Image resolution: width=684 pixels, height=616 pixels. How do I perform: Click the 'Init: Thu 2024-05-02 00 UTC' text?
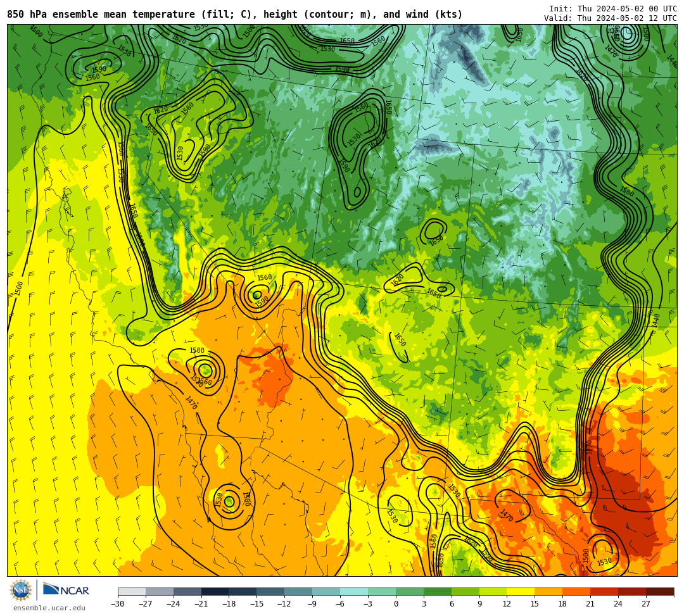coord(613,9)
